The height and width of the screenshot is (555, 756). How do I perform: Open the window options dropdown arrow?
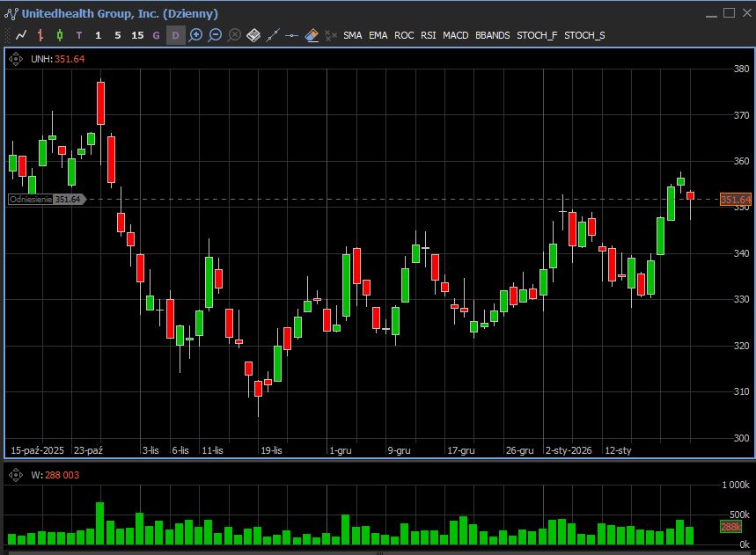click(x=711, y=13)
